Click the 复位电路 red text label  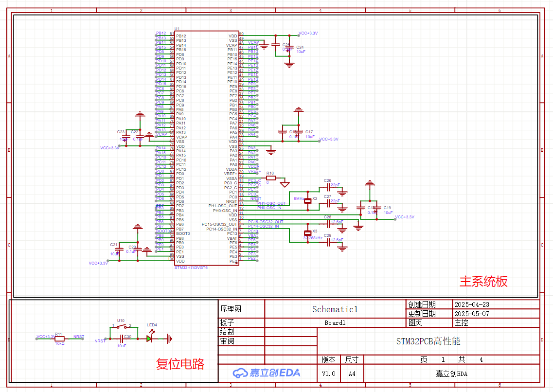[x=180, y=364]
